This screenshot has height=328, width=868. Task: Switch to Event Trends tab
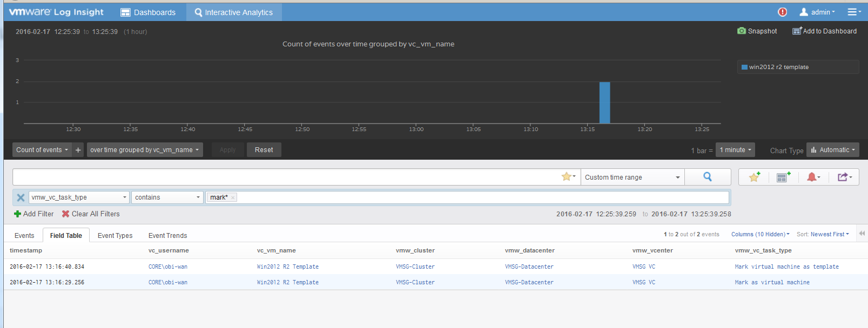click(x=168, y=235)
